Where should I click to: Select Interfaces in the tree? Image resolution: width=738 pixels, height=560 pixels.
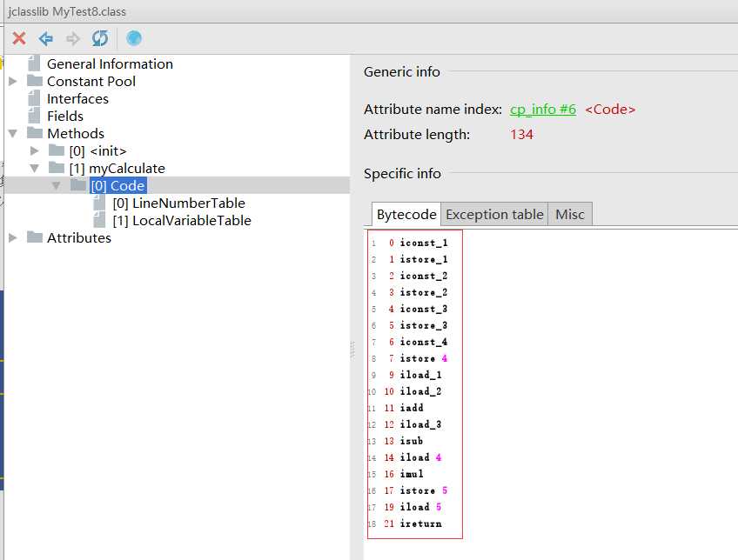point(77,99)
